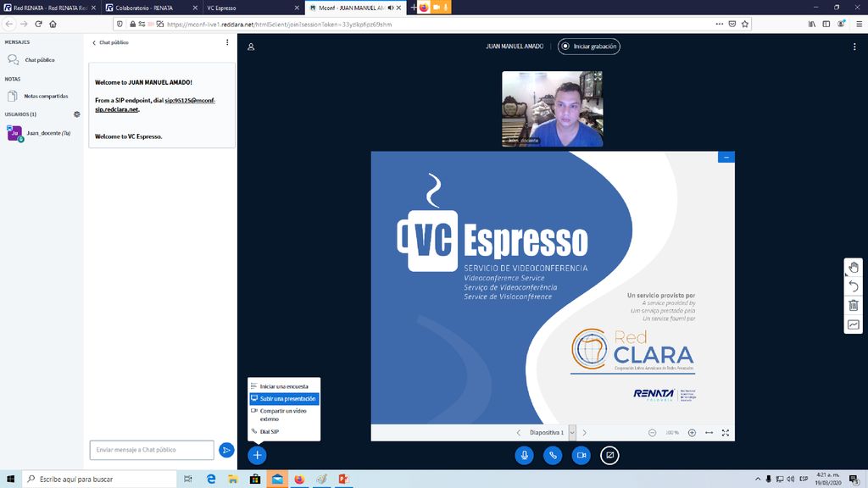
Task: Open Chat público in the messages panel
Action: [x=40, y=60]
